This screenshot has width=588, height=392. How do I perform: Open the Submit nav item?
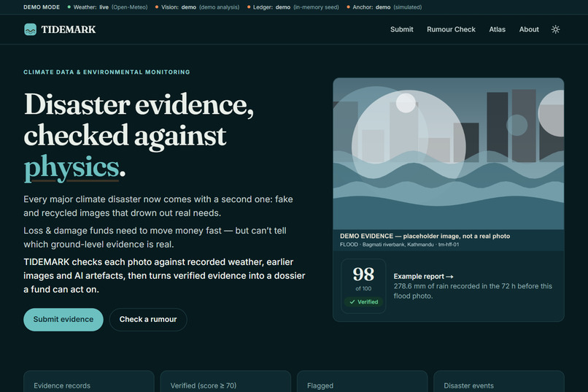[x=402, y=29]
